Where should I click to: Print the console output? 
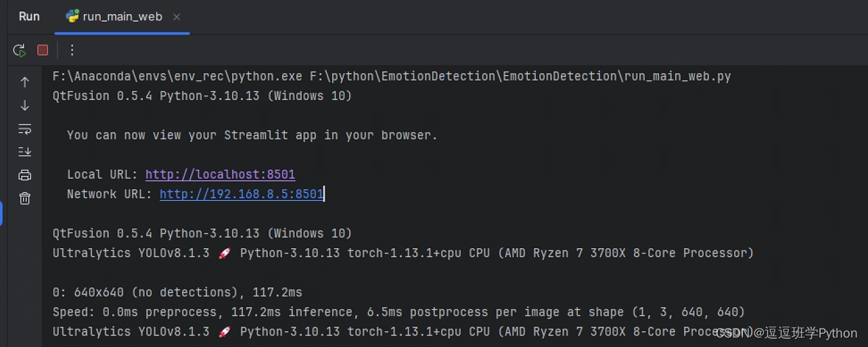coord(25,175)
